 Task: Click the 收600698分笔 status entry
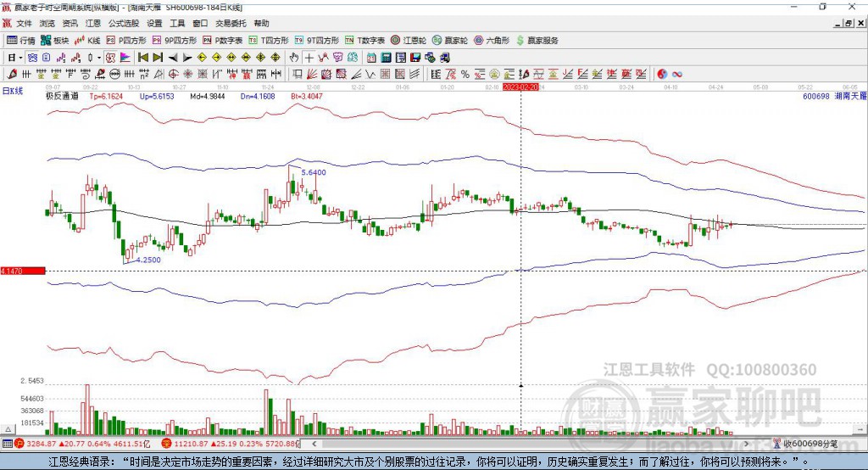click(x=805, y=444)
